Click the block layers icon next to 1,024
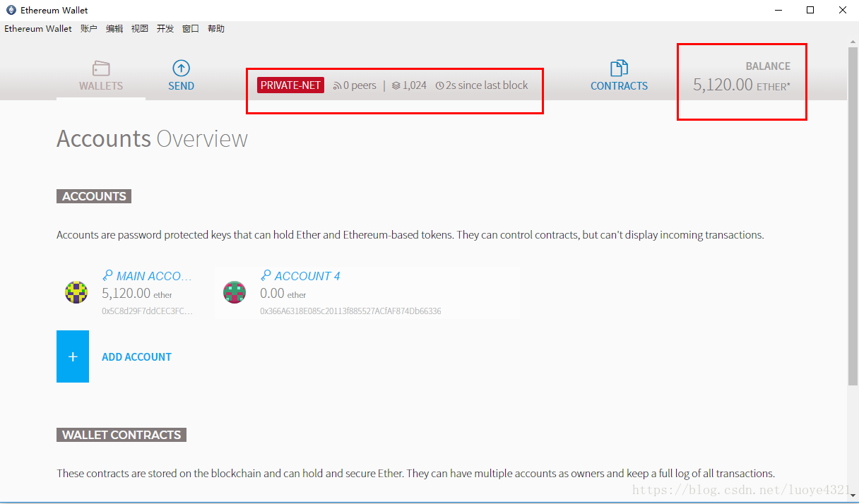 pyautogui.click(x=396, y=85)
